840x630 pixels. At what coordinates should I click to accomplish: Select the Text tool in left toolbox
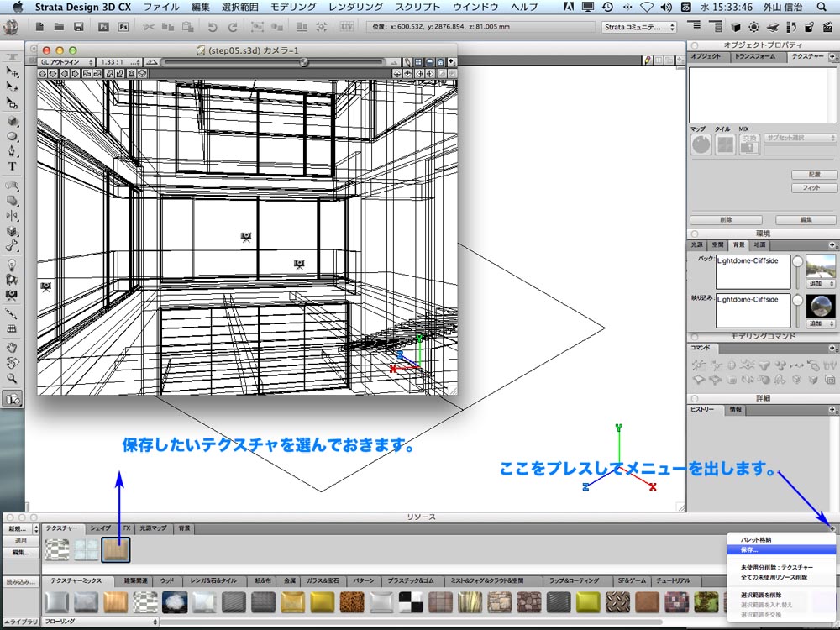[12, 166]
